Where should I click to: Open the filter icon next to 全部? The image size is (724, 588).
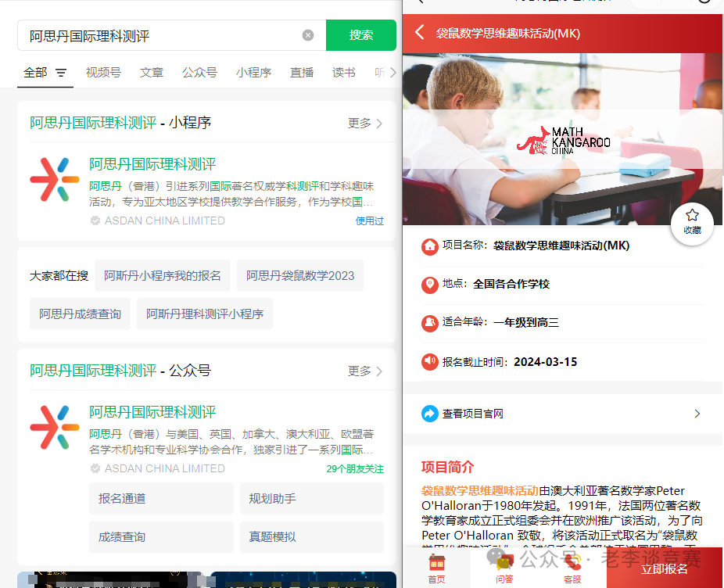(x=61, y=73)
